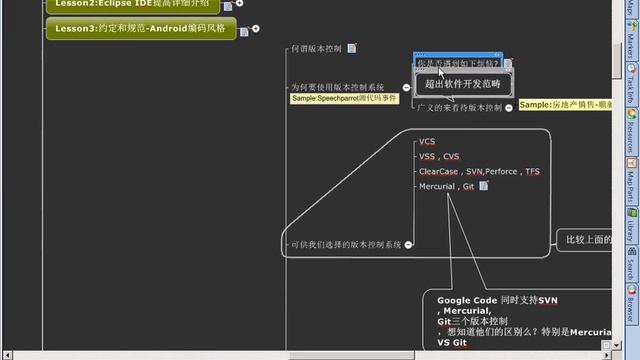Collapse 广义的来看待版本控制 branch

click(x=509, y=108)
